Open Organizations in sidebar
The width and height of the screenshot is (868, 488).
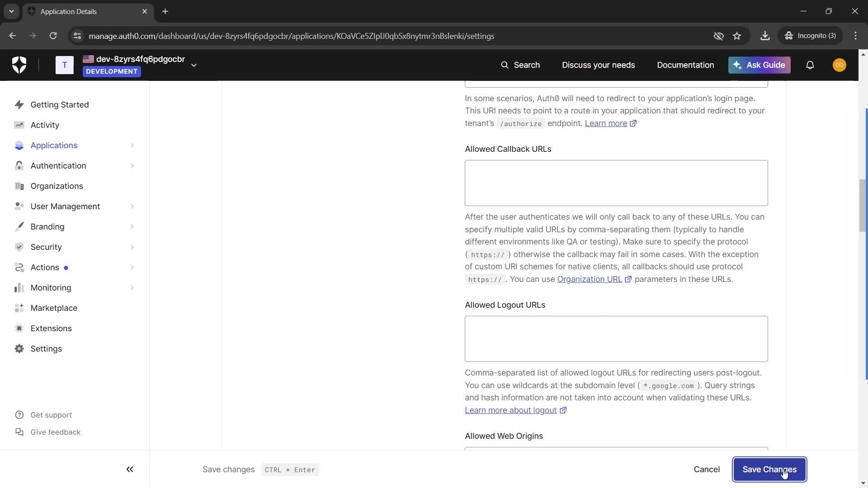coord(57,186)
